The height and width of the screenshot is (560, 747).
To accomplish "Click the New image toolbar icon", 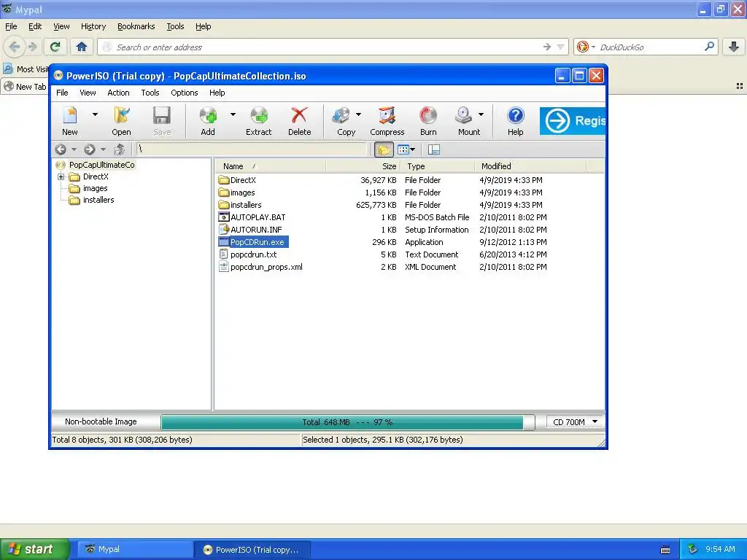I will (70, 121).
